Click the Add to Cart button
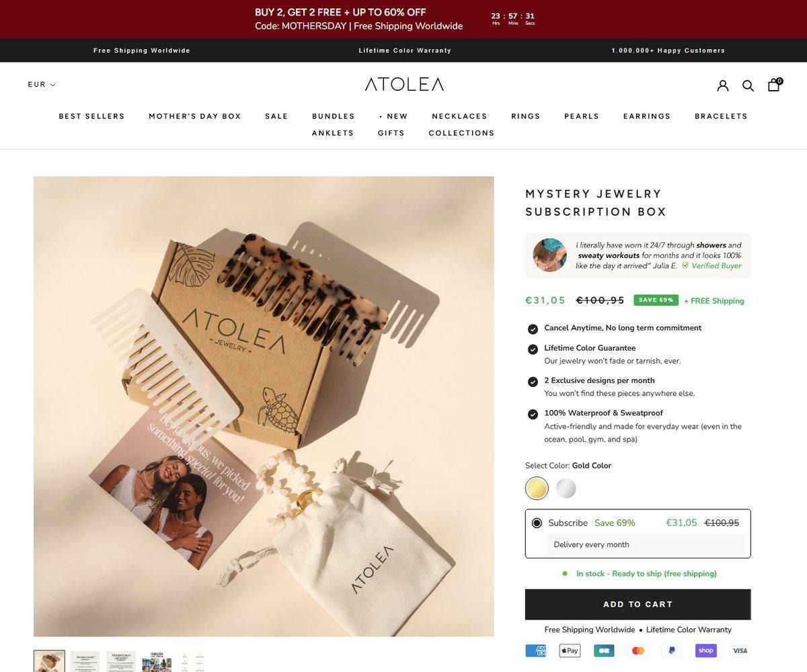 (638, 604)
